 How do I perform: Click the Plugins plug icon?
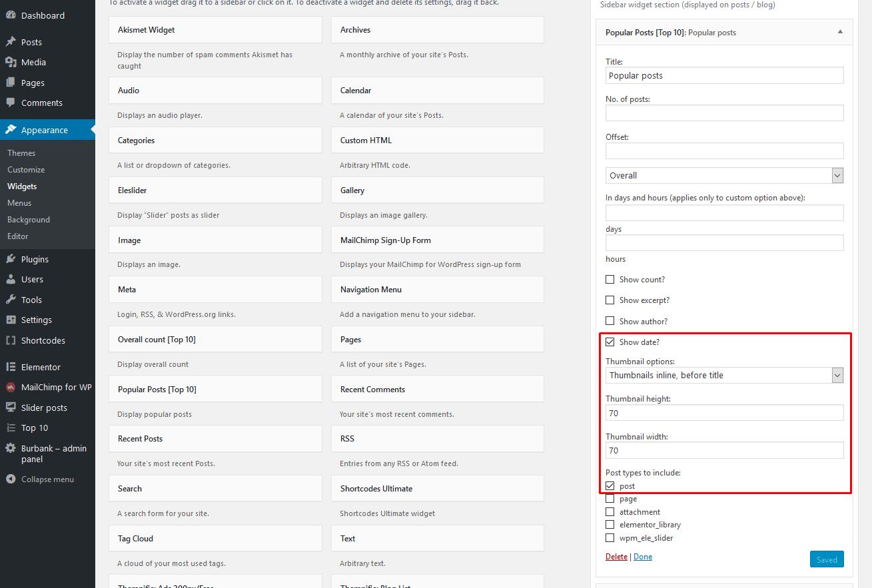(x=11, y=259)
